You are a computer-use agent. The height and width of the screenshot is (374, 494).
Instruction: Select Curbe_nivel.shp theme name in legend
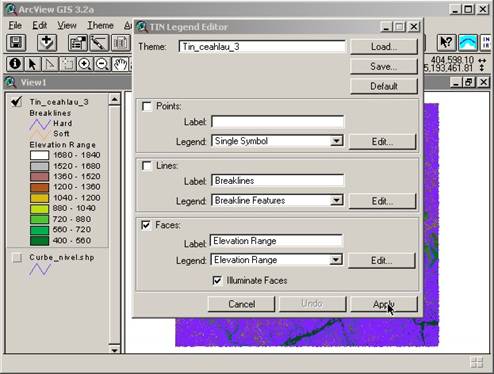[62, 257]
